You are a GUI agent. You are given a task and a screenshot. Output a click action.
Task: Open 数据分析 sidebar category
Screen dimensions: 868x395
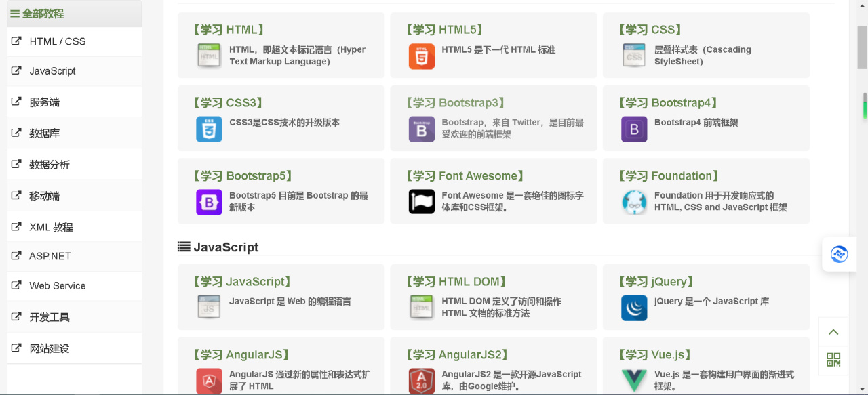point(75,164)
